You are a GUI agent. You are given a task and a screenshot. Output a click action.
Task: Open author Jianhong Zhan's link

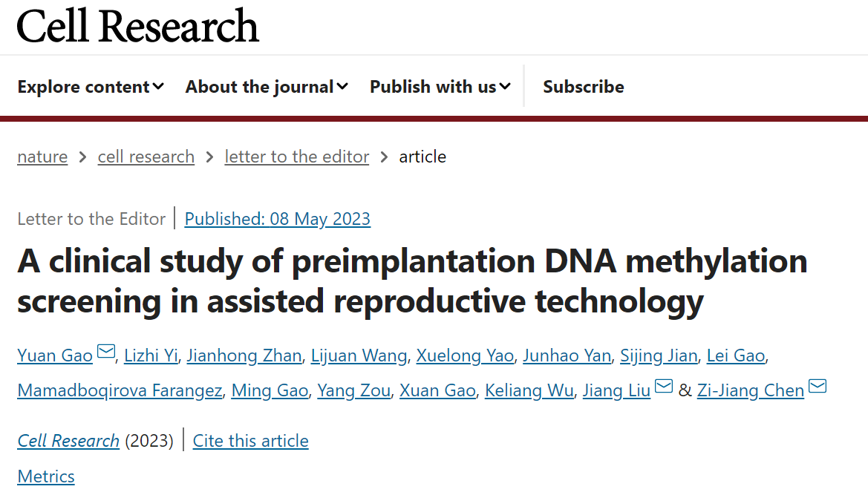[244, 355]
